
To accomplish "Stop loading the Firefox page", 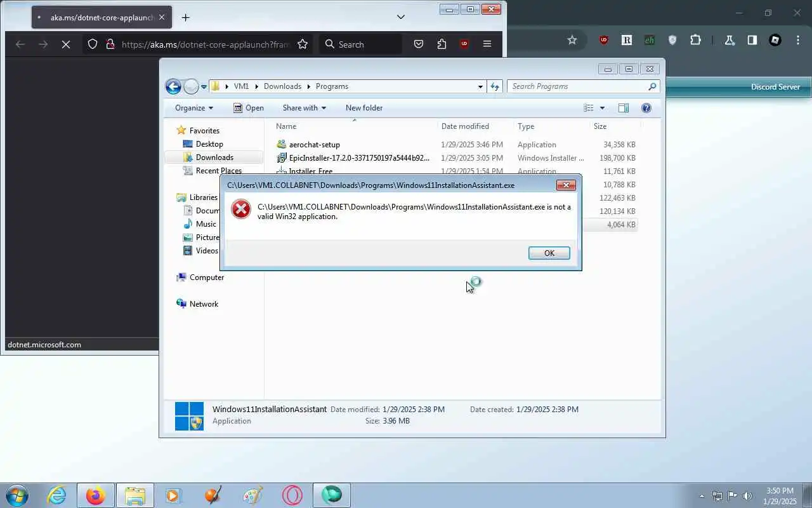I will (x=67, y=44).
